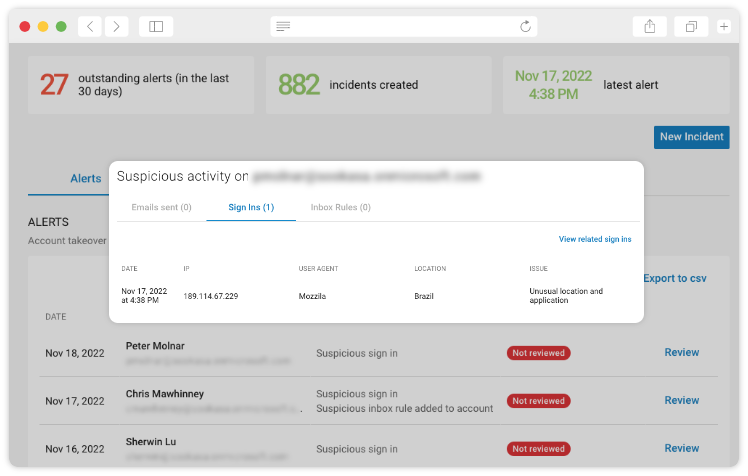Screen dimensions: 748x476
Task: Go to the Alerts tab
Action: (x=85, y=179)
